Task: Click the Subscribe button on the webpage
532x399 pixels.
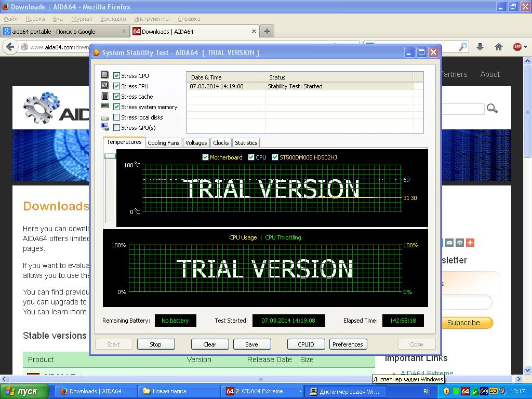Action: [467, 323]
